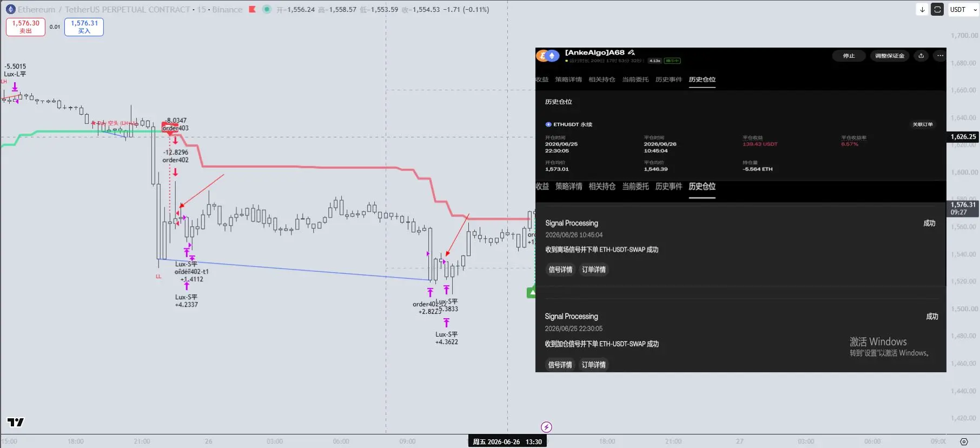980x448 pixels.
Task: Open the three-dot more menu in bot panel
Action: [x=940, y=56]
